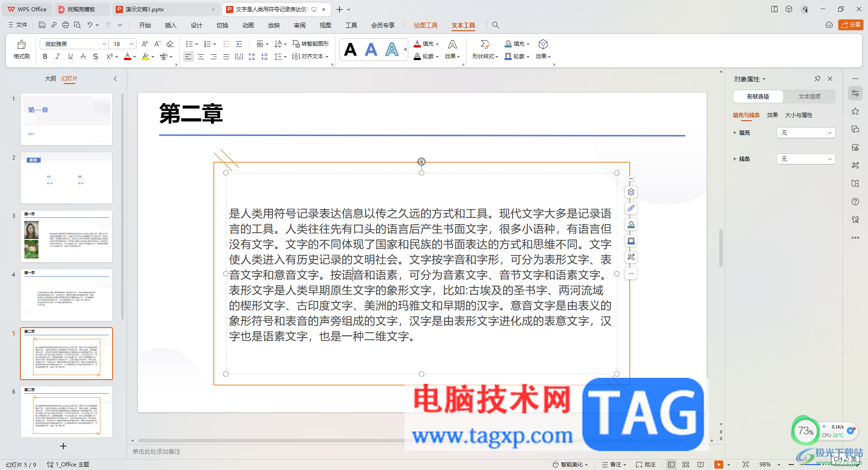Screen dimensions: 868x470
Task: Switch to 大纲 outline tab
Action: pyautogui.click(x=50, y=79)
